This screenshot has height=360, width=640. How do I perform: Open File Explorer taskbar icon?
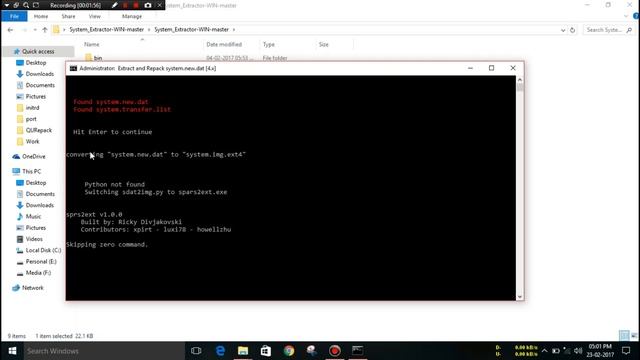tap(243, 351)
